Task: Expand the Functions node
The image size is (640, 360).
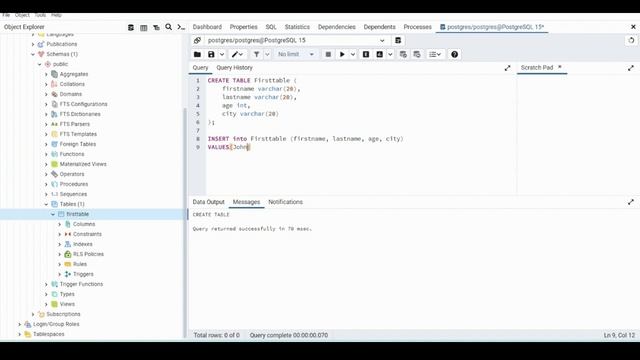Action: click(x=46, y=154)
